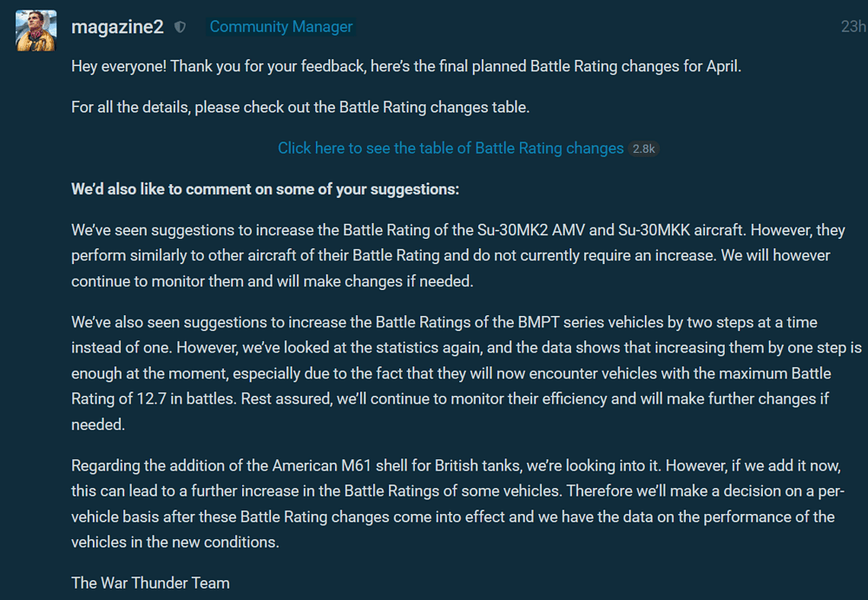Viewport: 868px width, 600px height.
Task: Click the "For all the details" line
Action: [300, 108]
